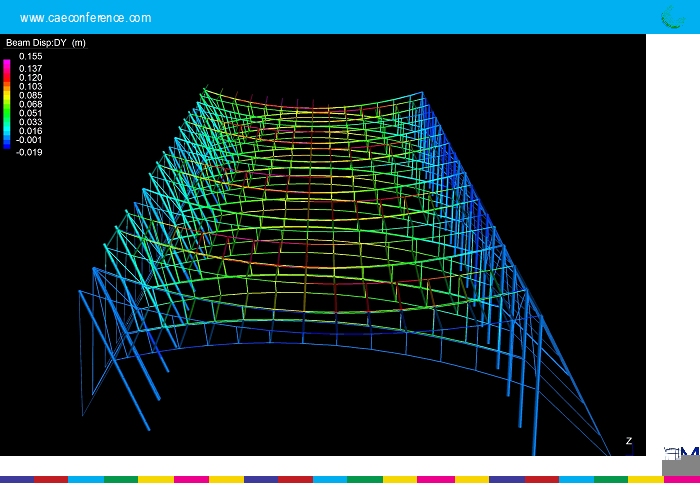Screen dimensions: 700x485
Task: Click the 0.068 legend value
Action: click(x=30, y=104)
